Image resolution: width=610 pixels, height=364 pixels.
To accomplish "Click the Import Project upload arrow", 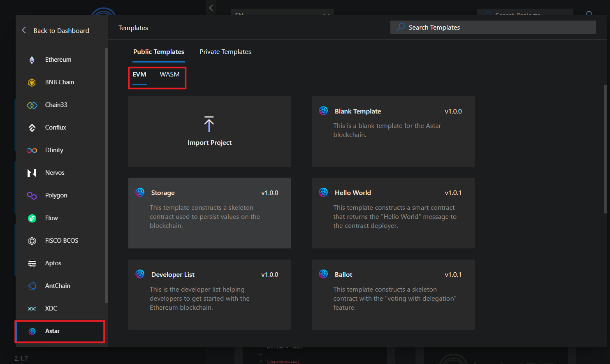I will 209,124.
